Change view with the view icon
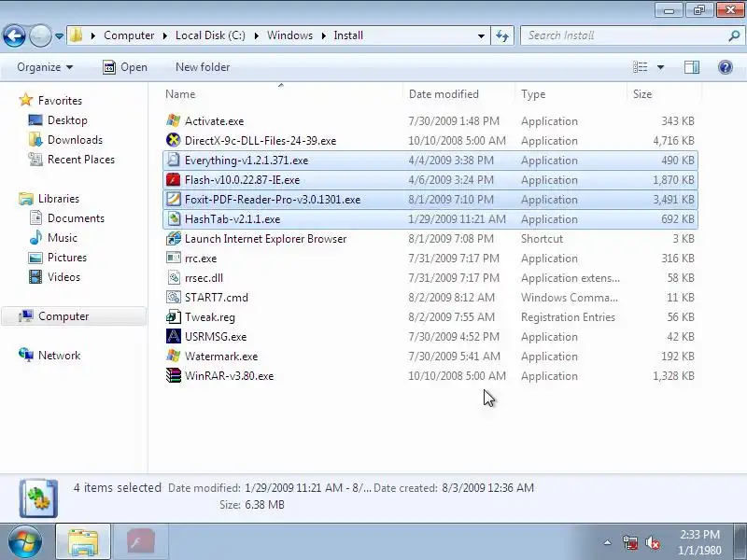Image resolution: width=747 pixels, height=560 pixels. 640,67
